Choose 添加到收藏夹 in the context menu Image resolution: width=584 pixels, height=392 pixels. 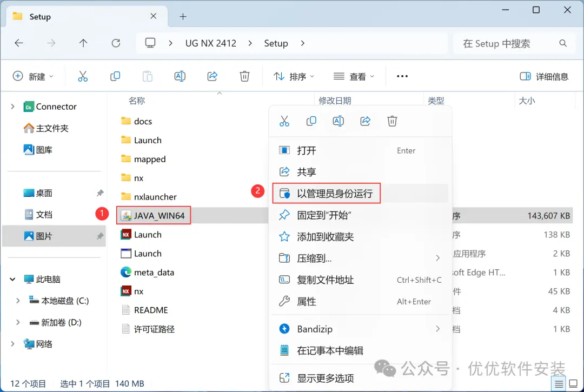click(x=360, y=236)
